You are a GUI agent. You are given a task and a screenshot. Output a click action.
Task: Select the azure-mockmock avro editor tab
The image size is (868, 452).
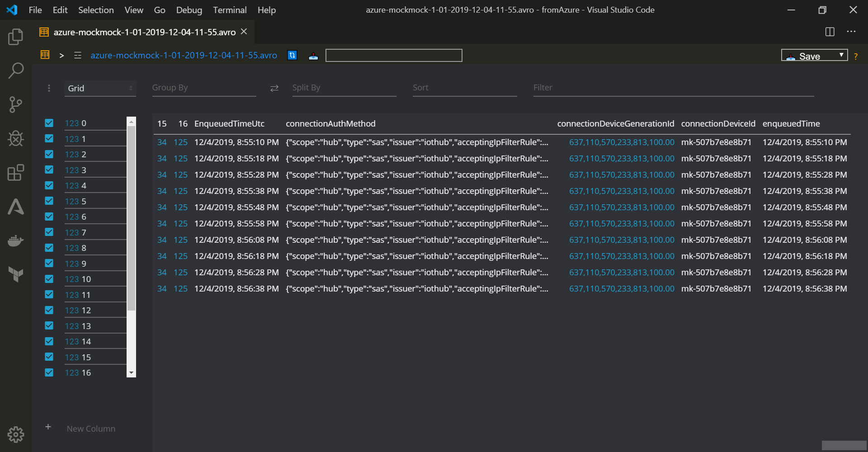(144, 32)
